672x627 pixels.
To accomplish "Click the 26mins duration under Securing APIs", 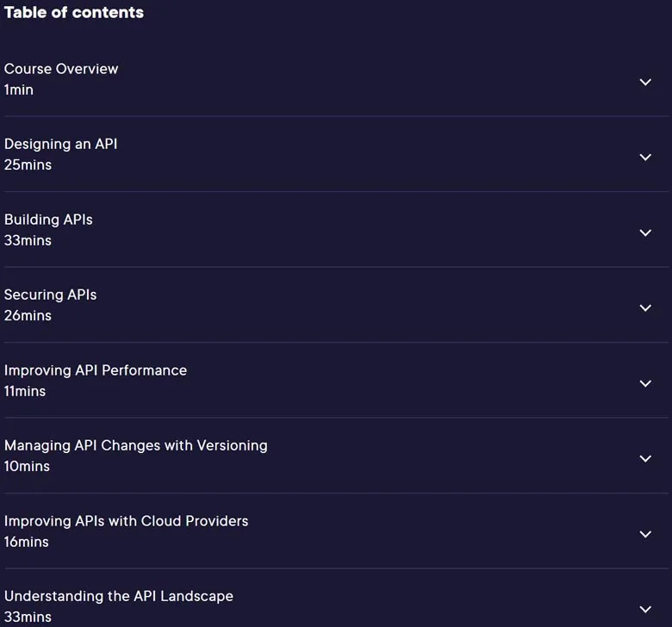I will tap(28, 316).
